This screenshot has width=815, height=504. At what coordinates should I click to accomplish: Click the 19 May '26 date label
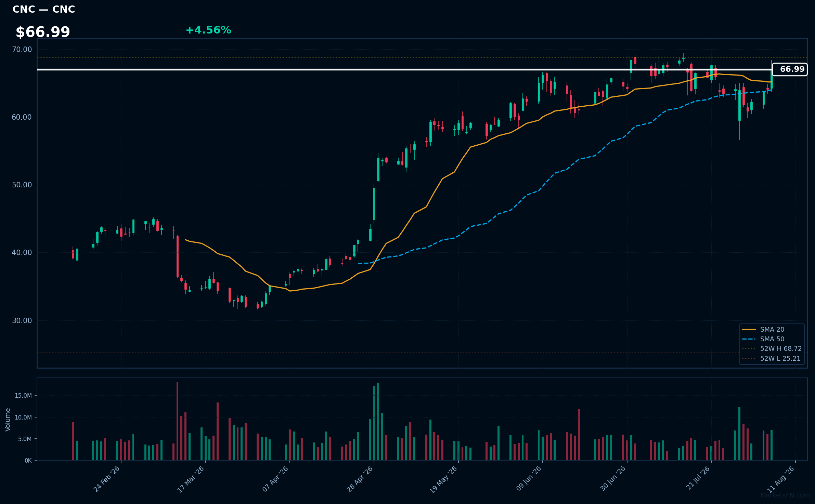click(x=443, y=479)
